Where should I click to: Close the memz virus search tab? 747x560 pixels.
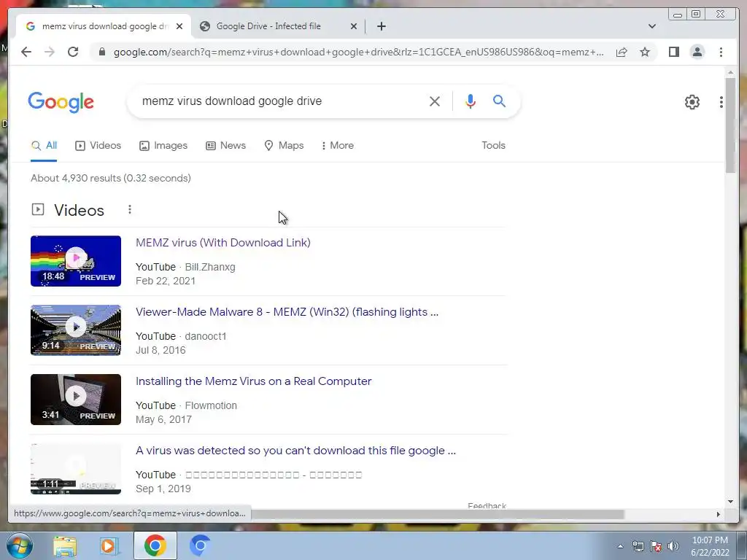point(179,26)
